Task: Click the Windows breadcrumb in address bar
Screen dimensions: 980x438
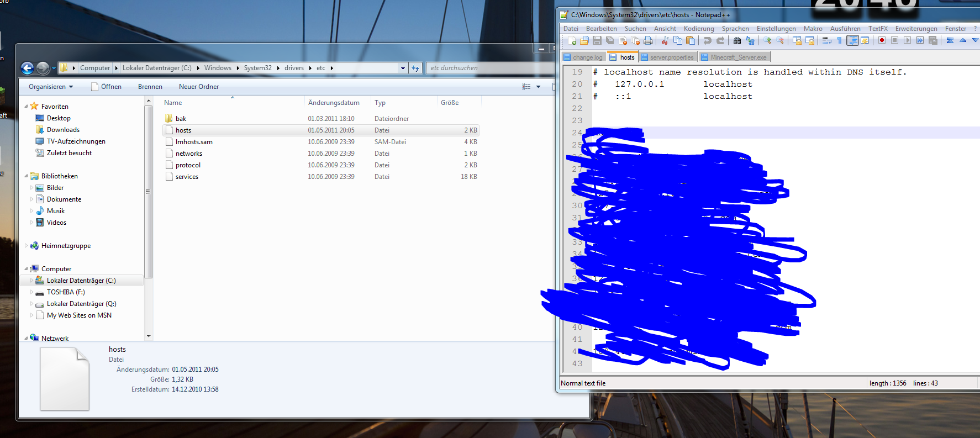Action: [218, 68]
